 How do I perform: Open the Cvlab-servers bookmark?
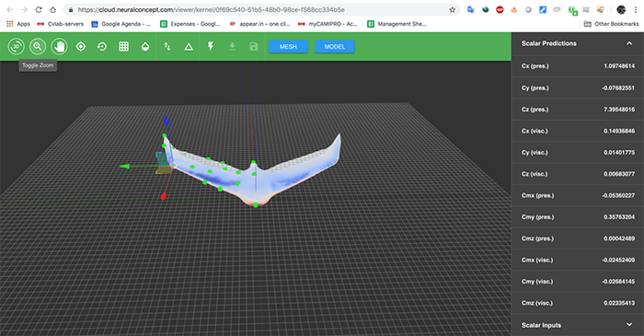tap(61, 24)
